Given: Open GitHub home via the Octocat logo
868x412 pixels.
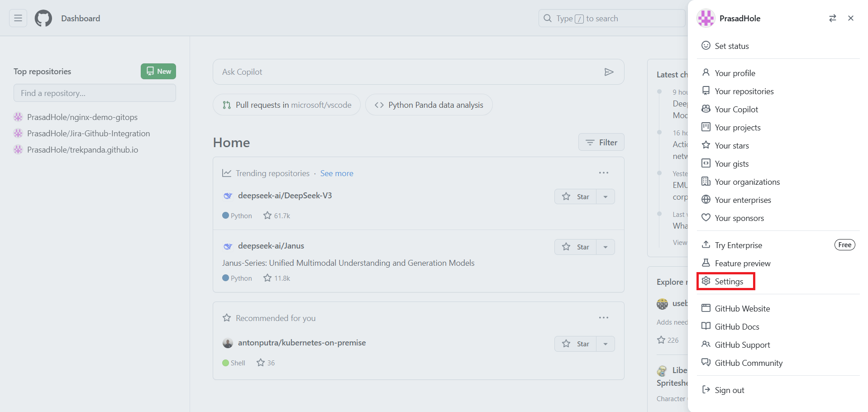Looking at the screenshot, I should click(x=43, y=18).
